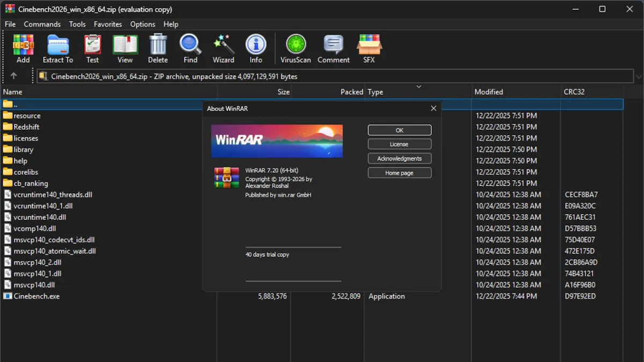Click the WinRAR books icon in About dialog
Viewport: 644px width, 362px height.
point(226,178)
